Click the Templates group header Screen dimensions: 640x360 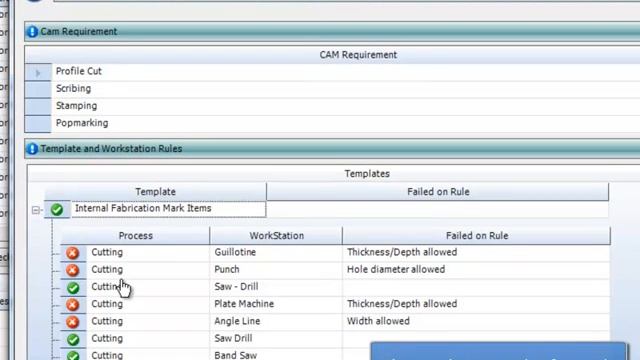[x=367, y=173]
